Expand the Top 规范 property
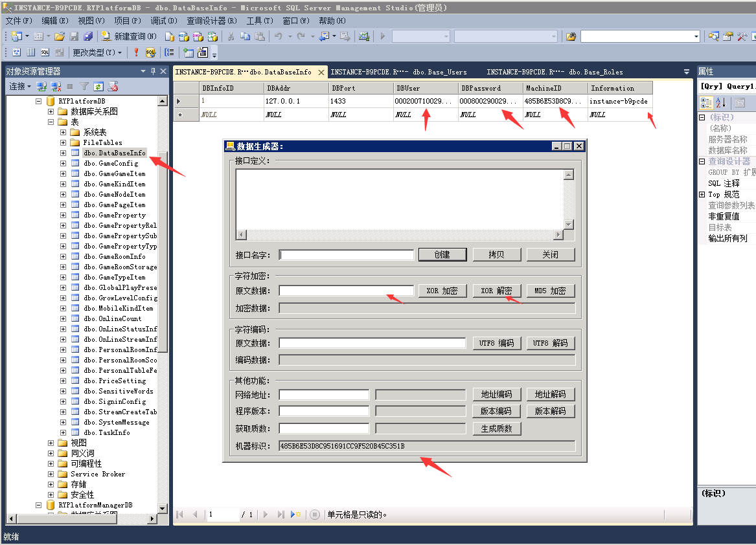Viewport: 756px width, 545px height. tap(702, 195)
